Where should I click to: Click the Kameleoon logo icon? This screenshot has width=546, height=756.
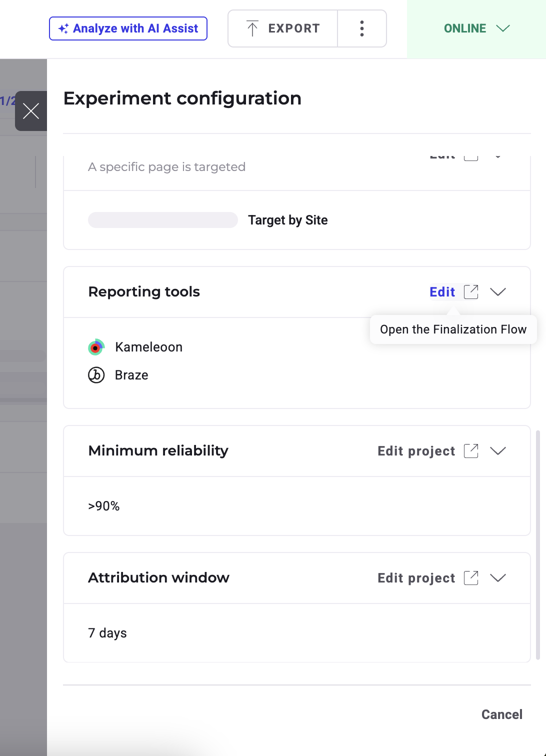pos(96,347)
